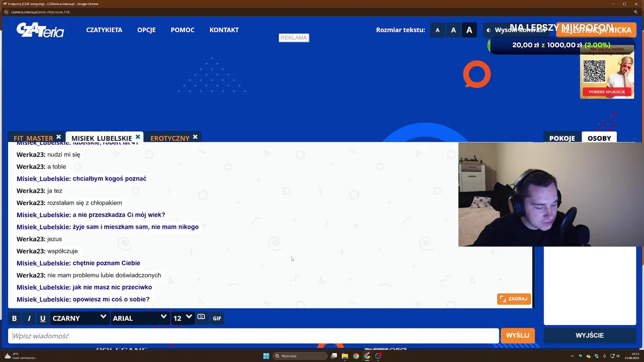This screenshot has width=644, height=362.
Task: Close the FIT_MASTER tab
Action: 58,137
